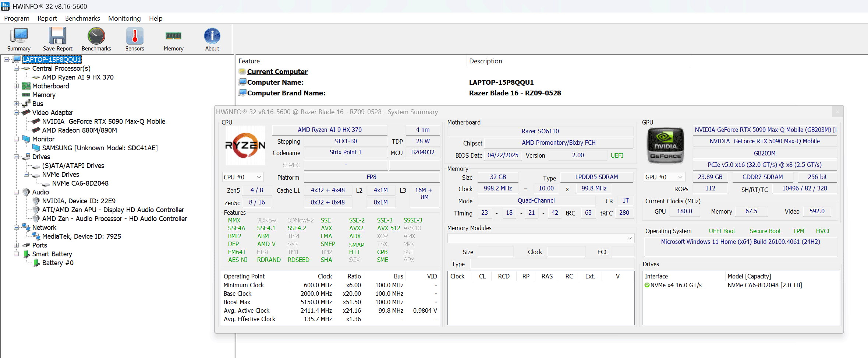Open the Sensors thermometer icon
Screen dimensions: 868x358
pos(135,36)
